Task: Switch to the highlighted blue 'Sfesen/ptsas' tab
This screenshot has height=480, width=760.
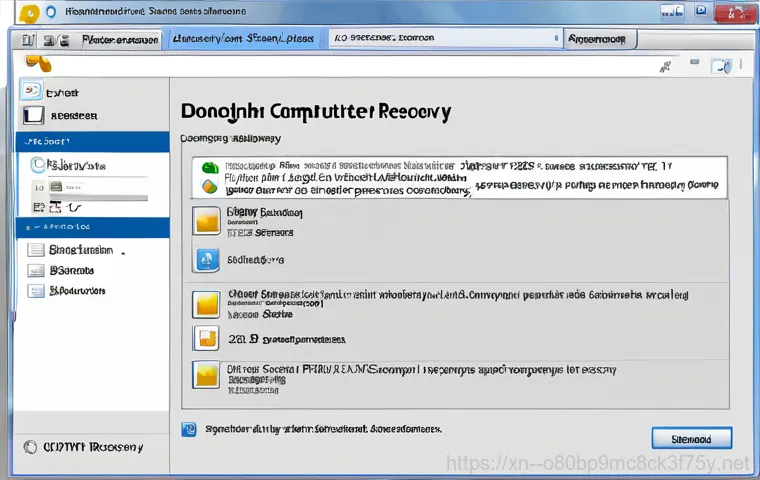Action: click(x=244, y=38)
